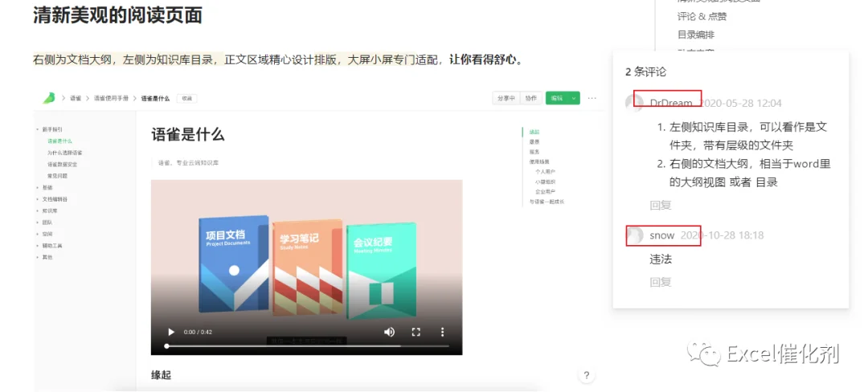This screenshot has height=392, width=868.
Task: Select 为什么选择语雀 in the sidebar
Action: [65, 153]
